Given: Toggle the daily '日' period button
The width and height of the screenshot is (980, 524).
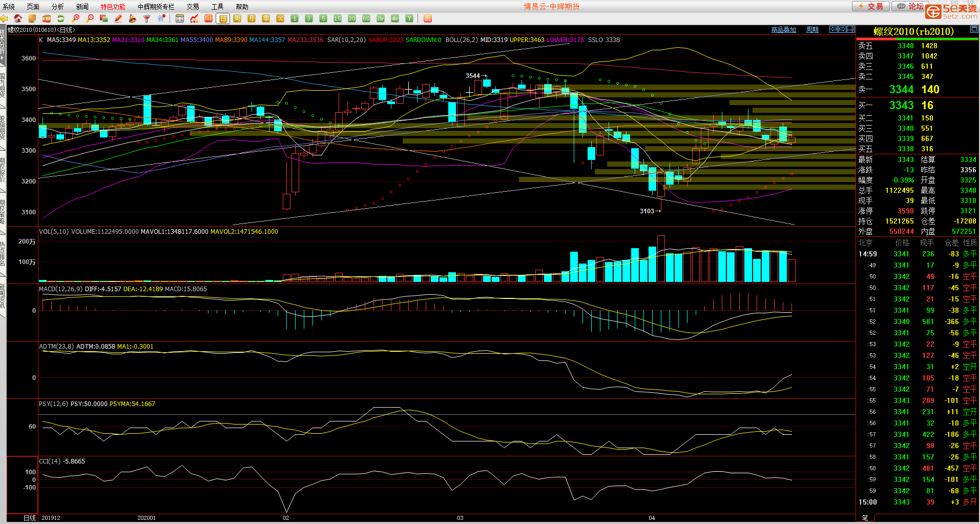Looking at the screenshot, I should [x=223, y=18].
